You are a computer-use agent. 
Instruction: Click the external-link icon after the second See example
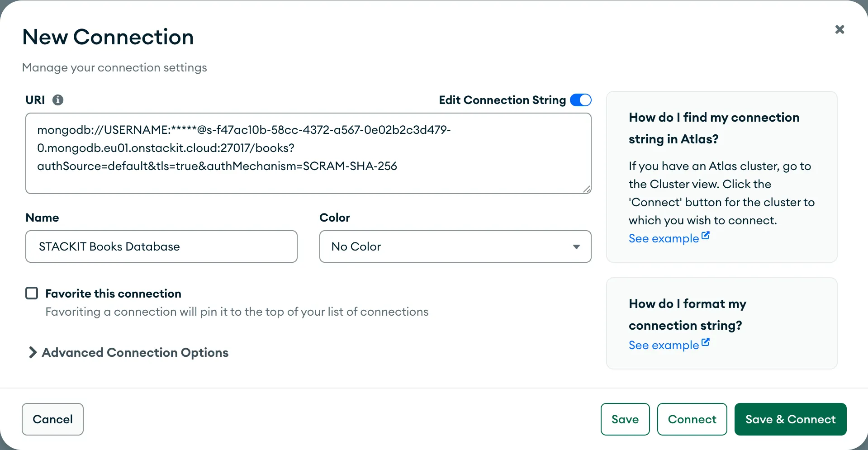706,341
